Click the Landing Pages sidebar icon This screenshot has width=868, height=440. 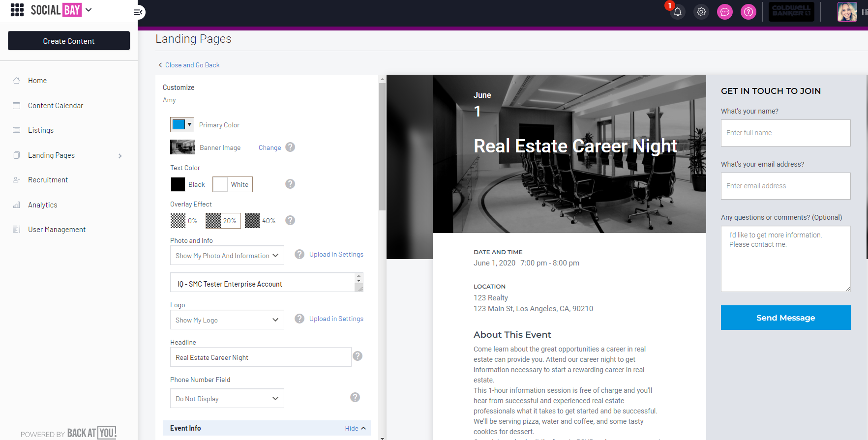click(x=17, y=155)
